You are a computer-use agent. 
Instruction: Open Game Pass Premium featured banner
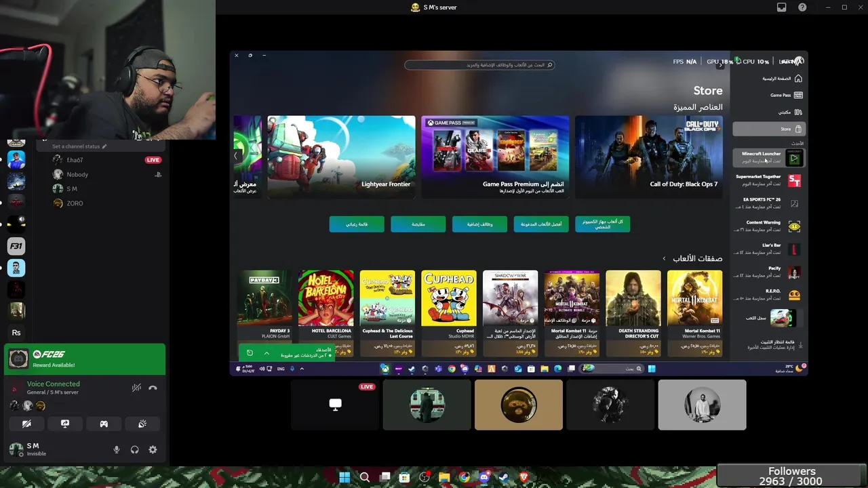point(495,157)
